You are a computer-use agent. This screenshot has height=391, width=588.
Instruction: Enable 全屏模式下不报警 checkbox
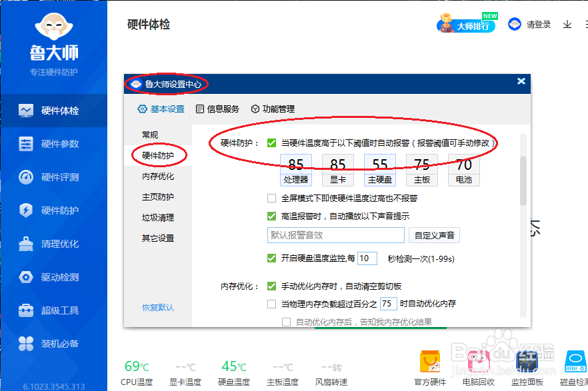click(x=272, y=198)
